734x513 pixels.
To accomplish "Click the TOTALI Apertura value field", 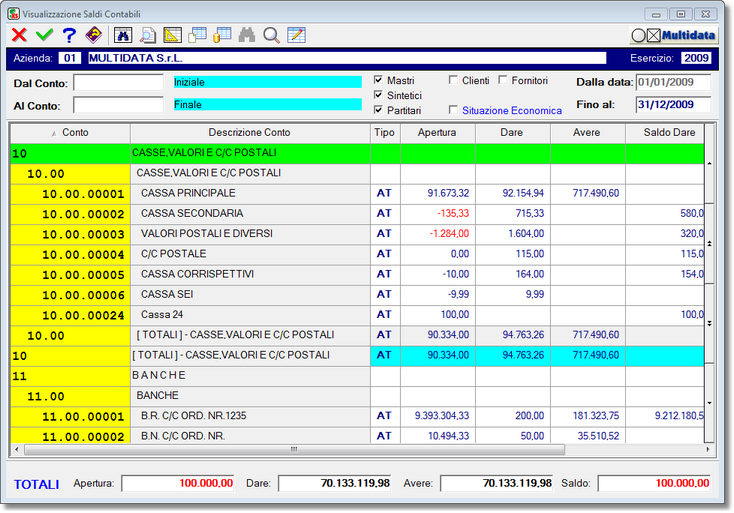I will [178, 484].
